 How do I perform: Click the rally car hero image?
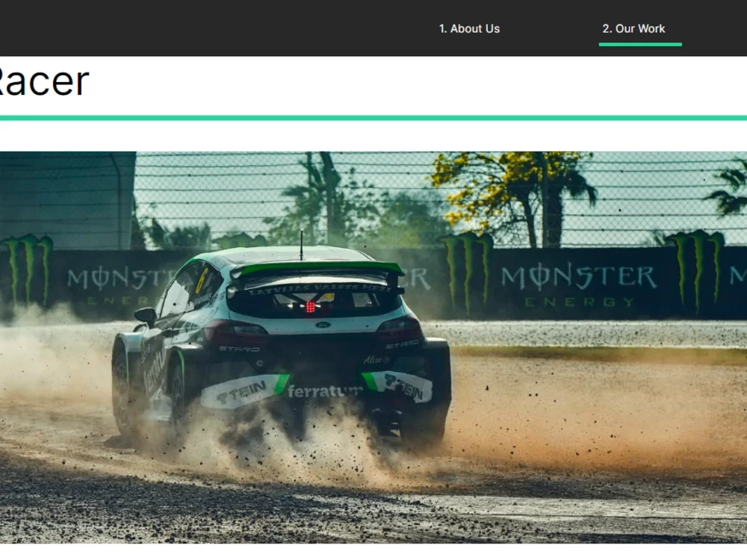pyautogui.click(x=373, y=347)
